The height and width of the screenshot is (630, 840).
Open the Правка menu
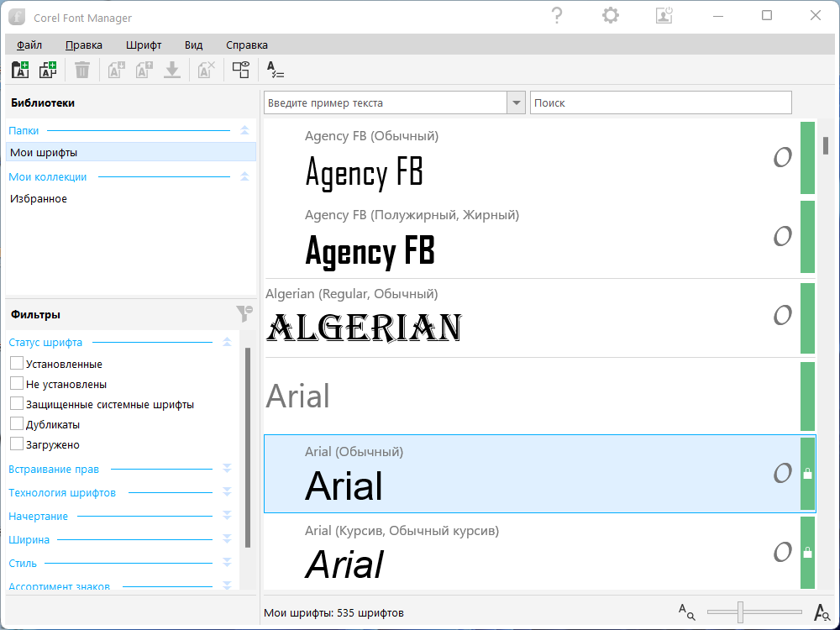coord(83,45)
